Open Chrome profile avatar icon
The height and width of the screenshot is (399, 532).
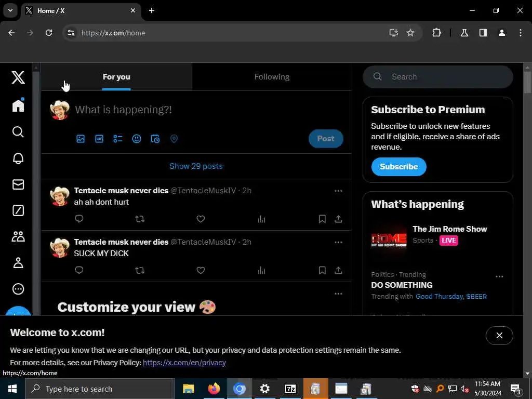pyautogui.click(x=501, y=33)
